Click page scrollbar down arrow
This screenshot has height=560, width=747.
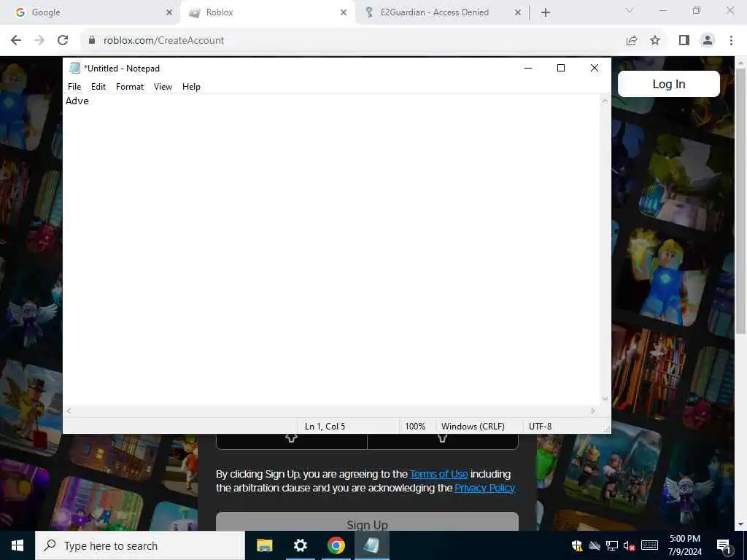[x=740, y=524]
